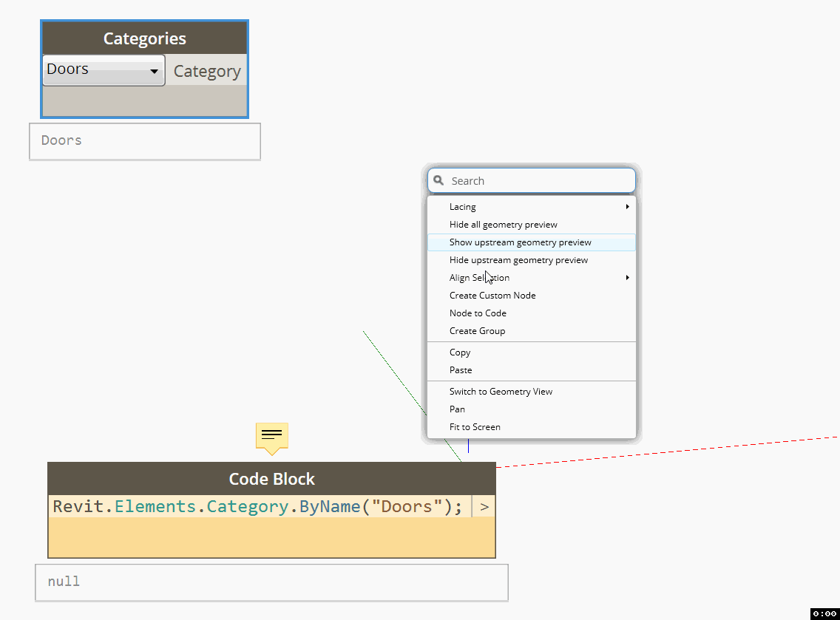Click Switch to Geometry View

pos(501,391)
